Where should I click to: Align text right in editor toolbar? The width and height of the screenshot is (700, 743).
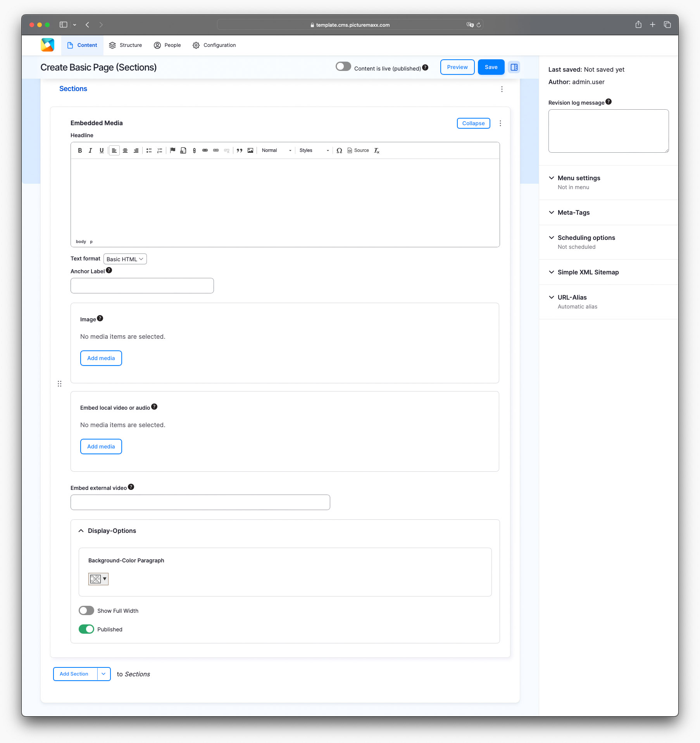(x=136, y=150)
